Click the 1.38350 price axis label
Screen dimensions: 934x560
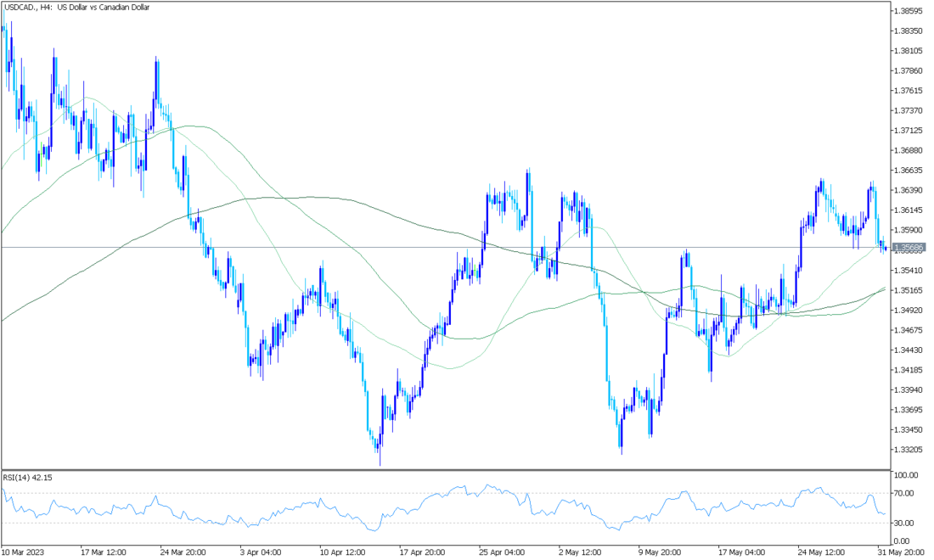(909, 31)
